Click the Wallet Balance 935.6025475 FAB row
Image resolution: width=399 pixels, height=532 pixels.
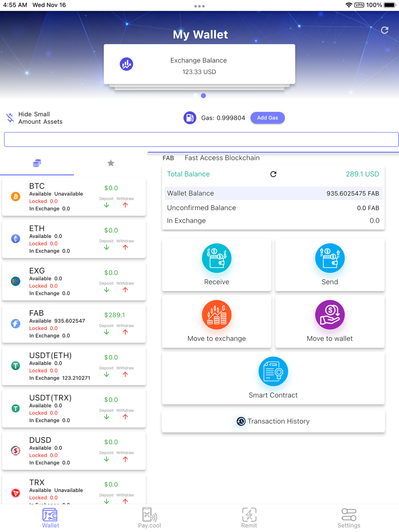click(273, 193)
